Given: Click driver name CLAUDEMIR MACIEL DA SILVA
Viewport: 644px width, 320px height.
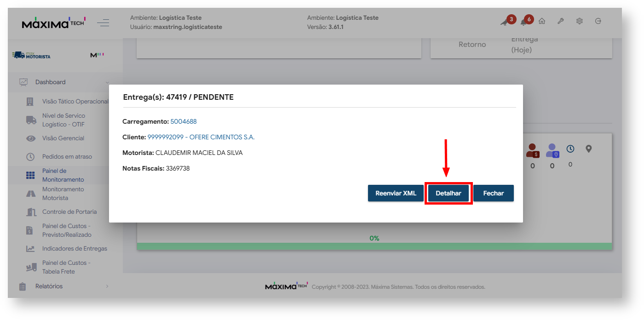Looking at the screenshot, I should [x=199, y=153].
